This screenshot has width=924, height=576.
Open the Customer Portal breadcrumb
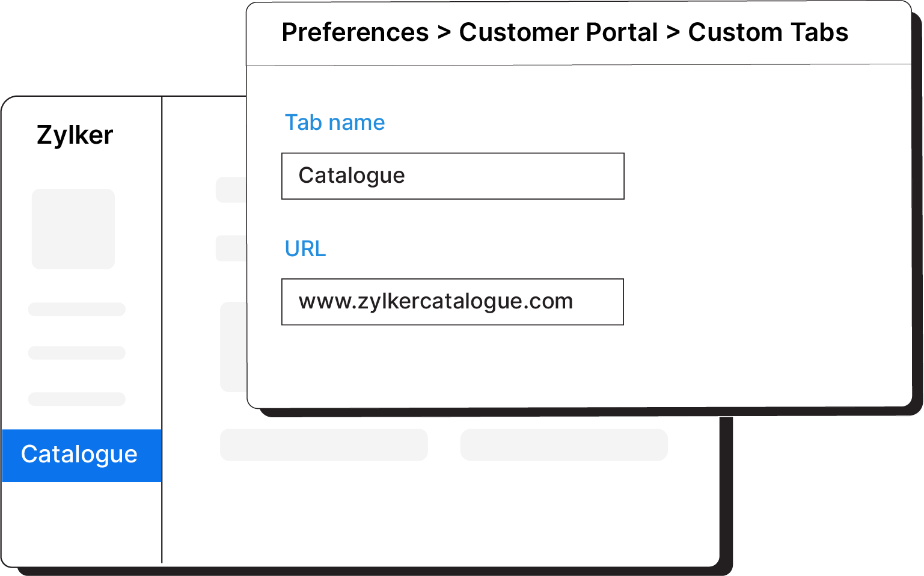558,32
